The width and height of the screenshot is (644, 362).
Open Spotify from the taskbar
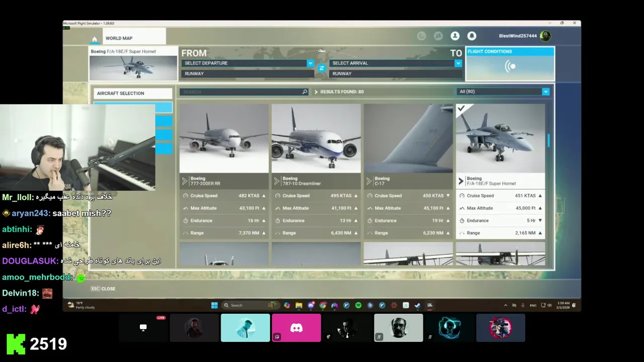pyautogui.click(x=358, y=305)
